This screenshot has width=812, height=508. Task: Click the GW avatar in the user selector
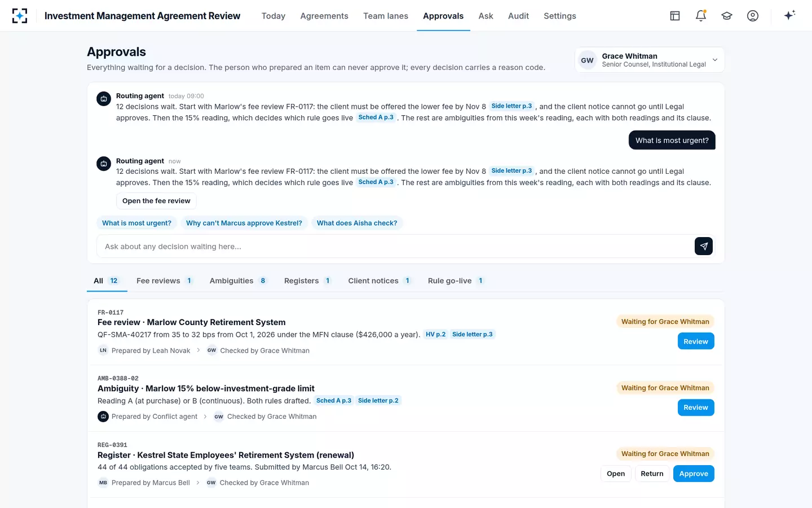coord(588,60)
